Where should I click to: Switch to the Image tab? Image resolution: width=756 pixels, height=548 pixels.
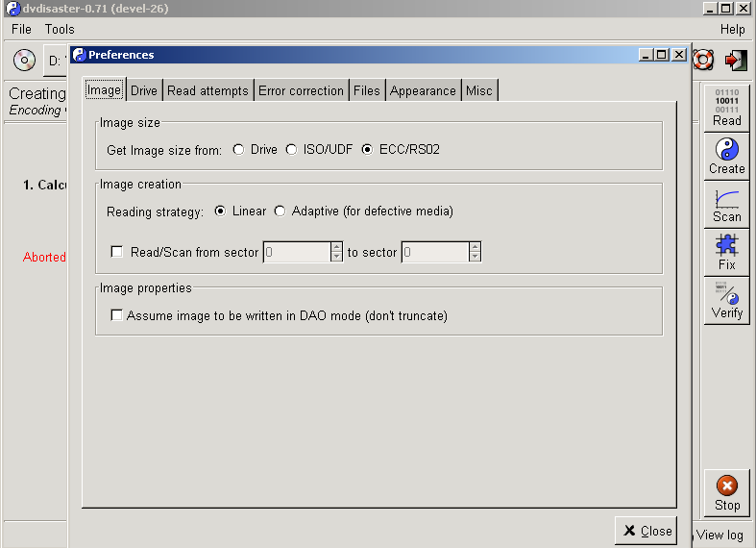104,89
